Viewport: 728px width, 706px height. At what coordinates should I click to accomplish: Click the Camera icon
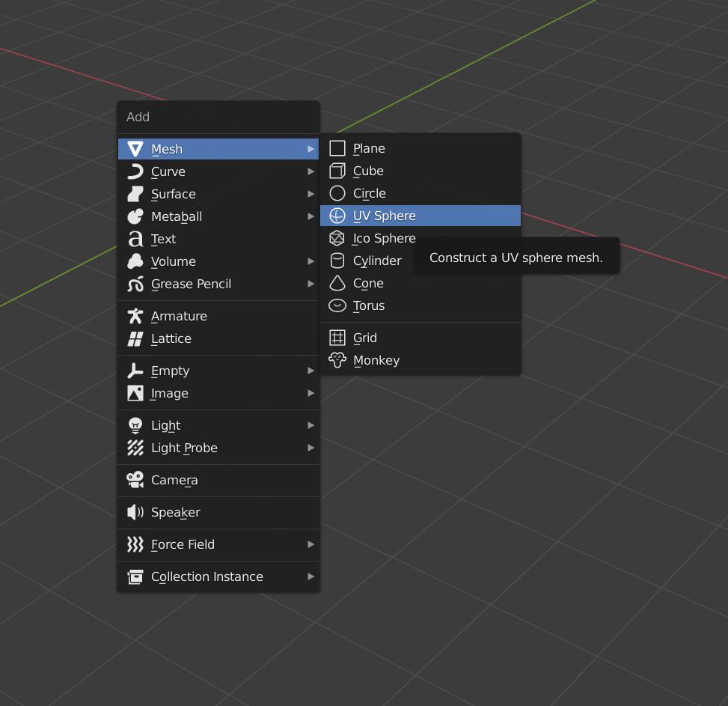tap(135, 480)
